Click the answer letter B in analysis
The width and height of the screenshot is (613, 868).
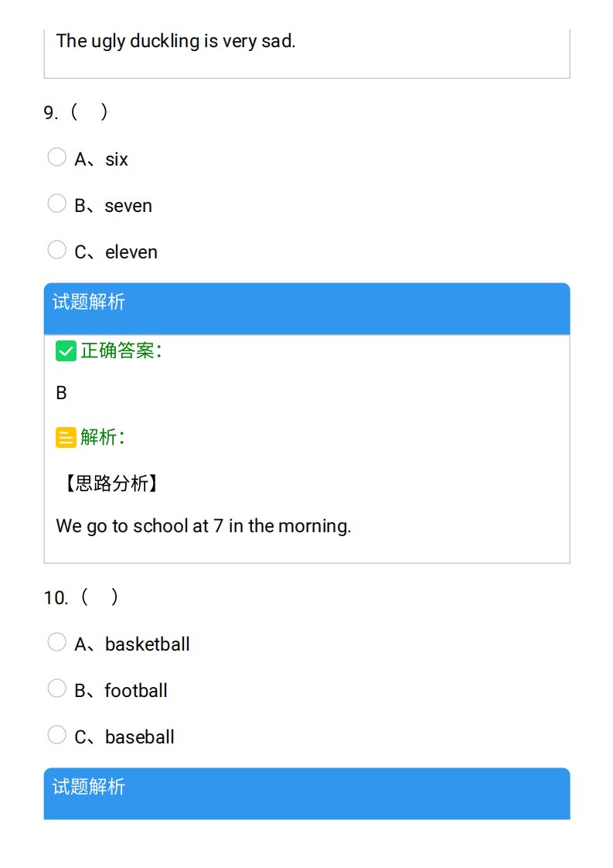point(61,393)
